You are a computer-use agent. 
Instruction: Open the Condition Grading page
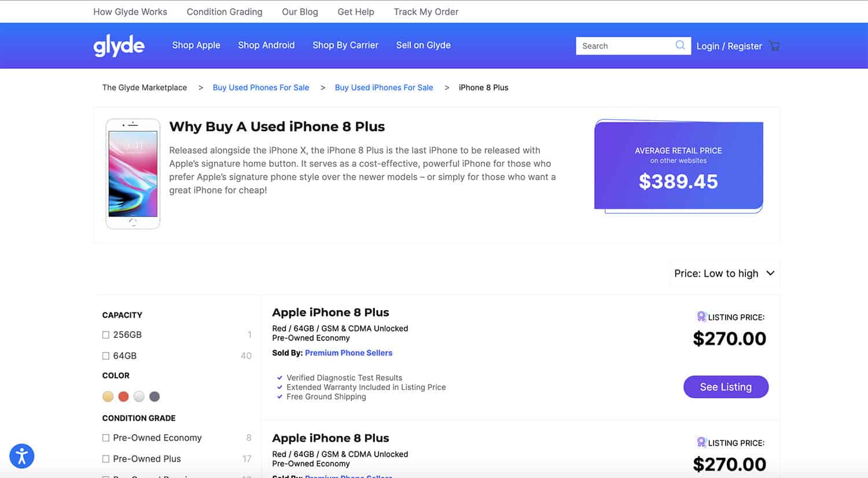click(x=225, y=12)
